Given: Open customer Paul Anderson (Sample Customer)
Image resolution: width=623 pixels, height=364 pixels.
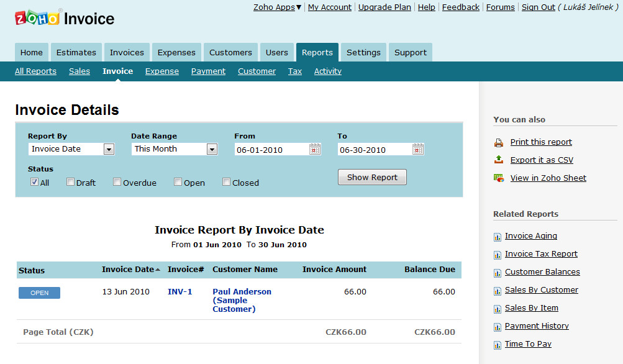Looking at the screenshot, I should [242, 301].
